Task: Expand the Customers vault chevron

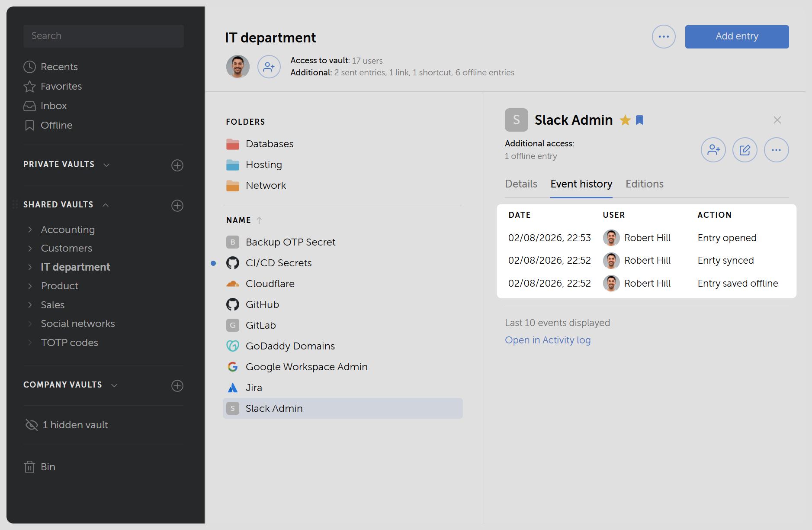Action: point(30,248)
